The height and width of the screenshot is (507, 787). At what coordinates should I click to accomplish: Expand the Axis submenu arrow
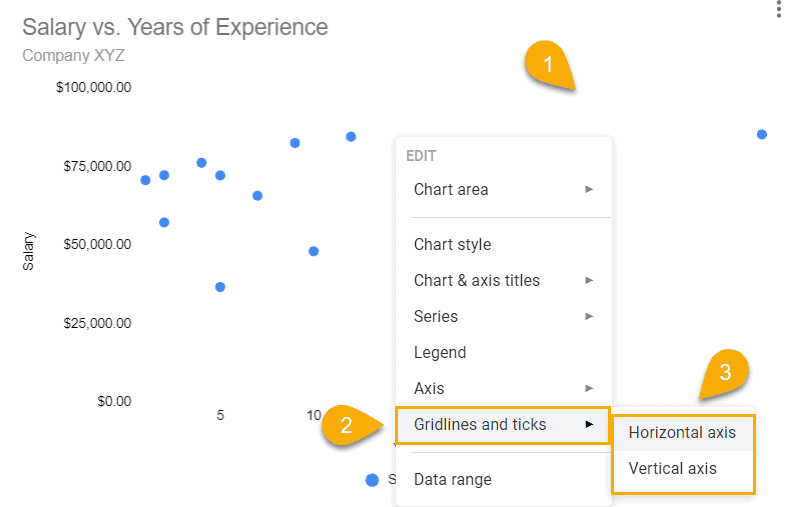coord(590,388)
